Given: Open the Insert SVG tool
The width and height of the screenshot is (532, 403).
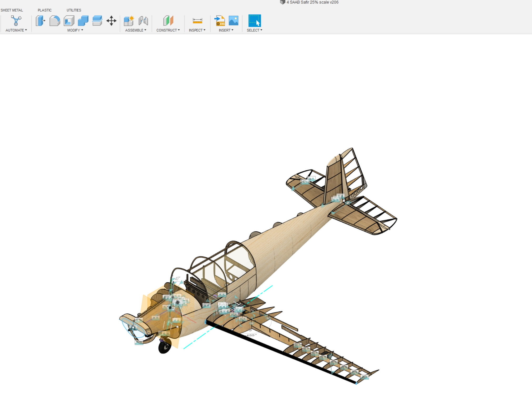Looking at the screenshot, I should (x=220, y=21).
